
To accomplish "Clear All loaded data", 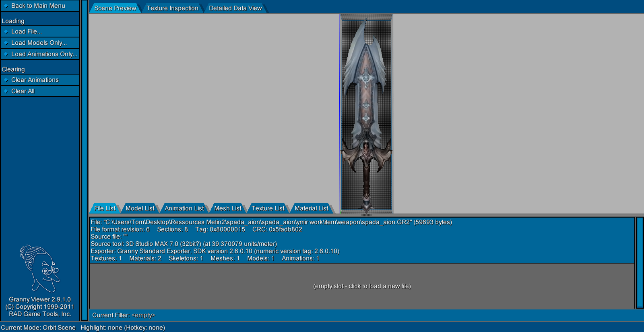I will pyautogui.click(x=40, y=91).
